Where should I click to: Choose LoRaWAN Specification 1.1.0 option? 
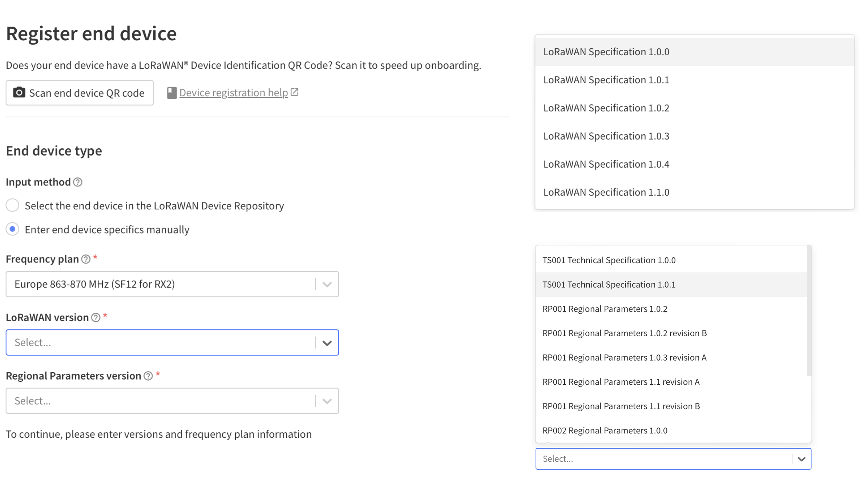point(606,192)
